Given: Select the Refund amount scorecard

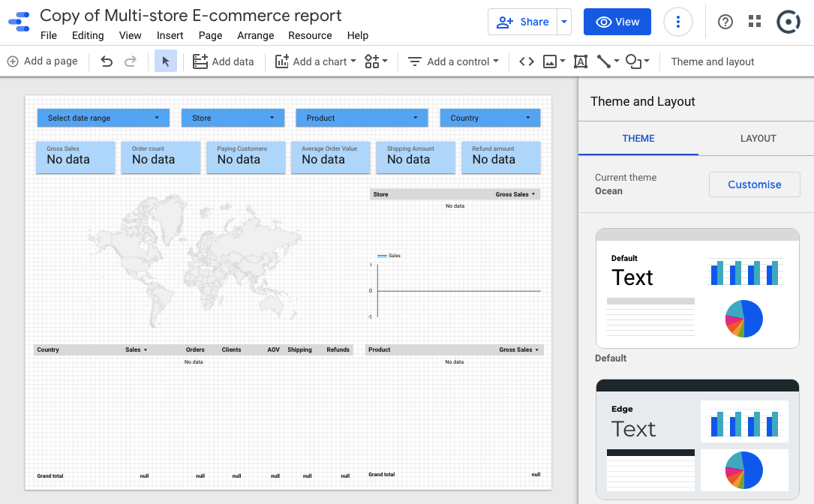Looking at the screenshot, I should click(x=501, y=157).
